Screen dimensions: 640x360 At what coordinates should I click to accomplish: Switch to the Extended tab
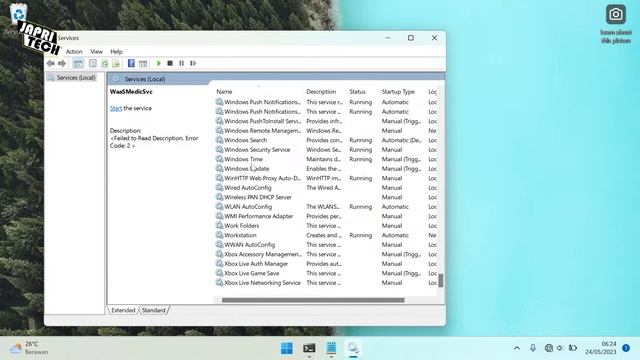click(x=123, y=310)
